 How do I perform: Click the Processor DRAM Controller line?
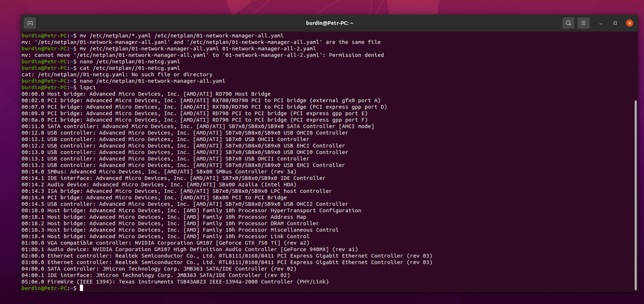[170, 223]
